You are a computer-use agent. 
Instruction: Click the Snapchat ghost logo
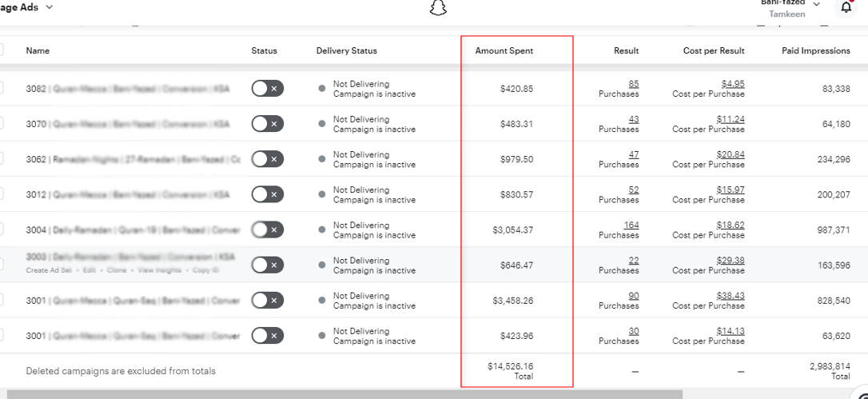click(x=438, y=8)
